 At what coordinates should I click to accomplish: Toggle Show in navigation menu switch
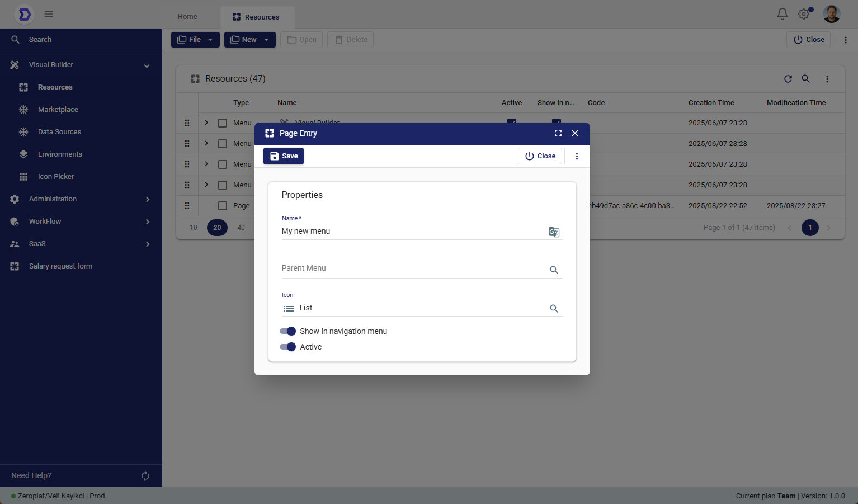pyautogui.click(x=288, y=331)
